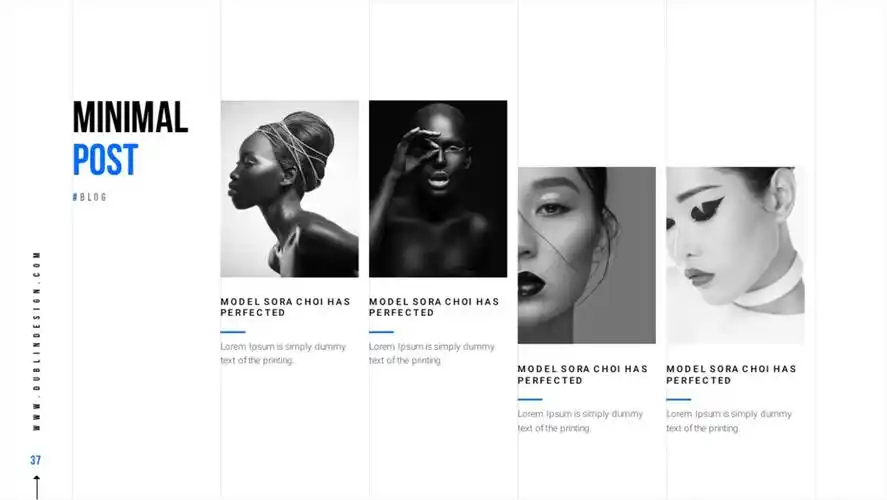Select the woman with graphic eyeliner photo

(735, 255)
